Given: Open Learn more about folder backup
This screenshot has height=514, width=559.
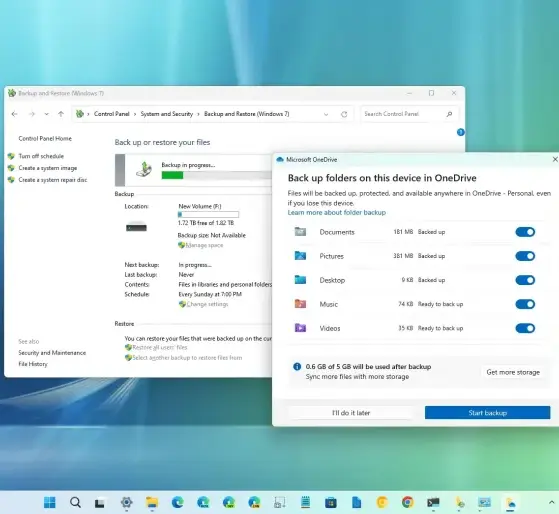Looking at the screenshot, I should (x=337, y=213).
